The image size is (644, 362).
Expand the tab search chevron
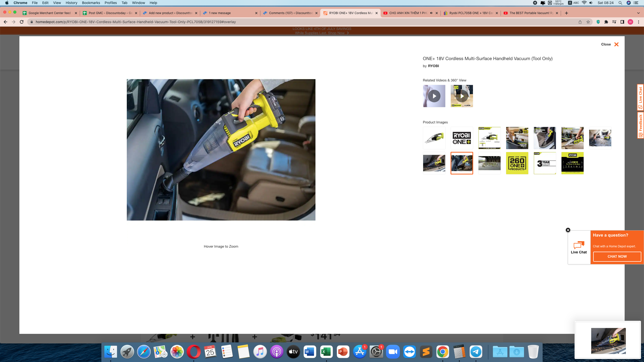coord(638,13)
